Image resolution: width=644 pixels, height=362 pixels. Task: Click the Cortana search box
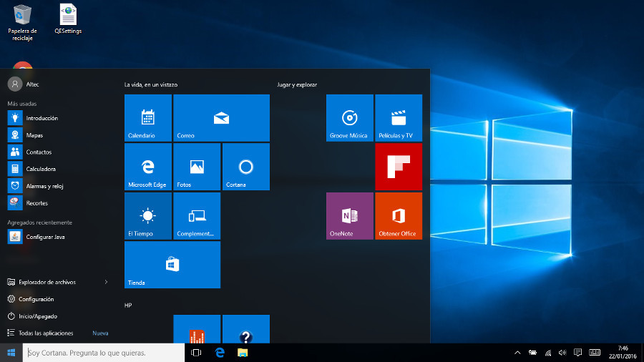(104, 353)
